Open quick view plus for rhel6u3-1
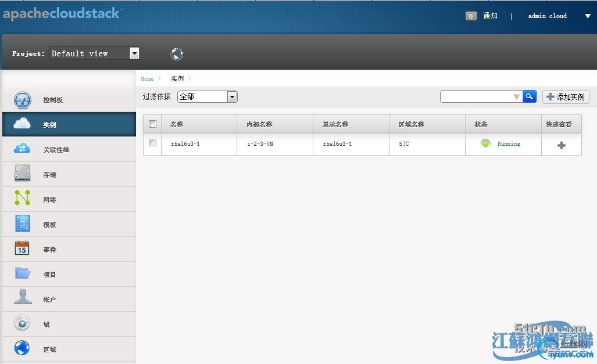The image size is (597, 364). click(x=561, y=145)
